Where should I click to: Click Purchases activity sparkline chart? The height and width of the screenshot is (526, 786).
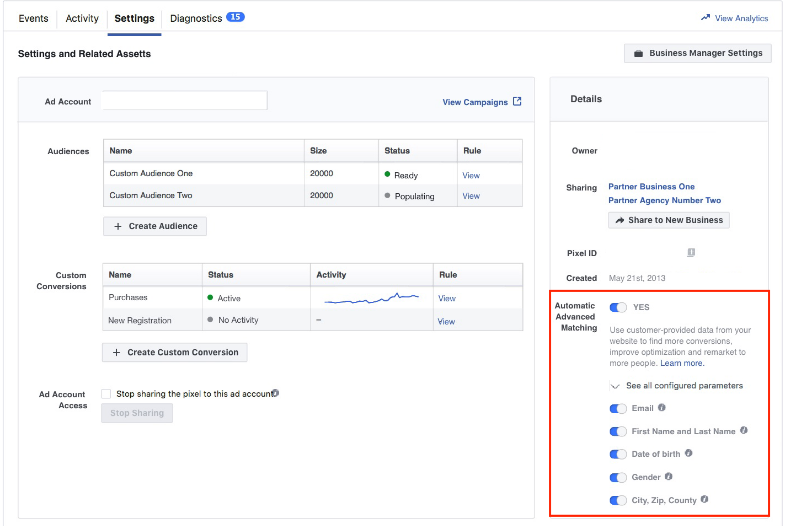[371, 298]
